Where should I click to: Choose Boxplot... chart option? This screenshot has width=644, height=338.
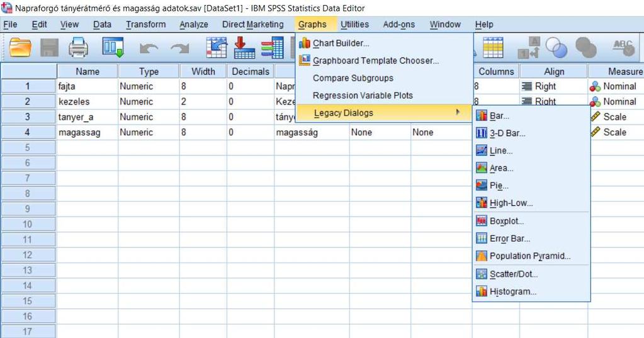click(x=506, y=221)
